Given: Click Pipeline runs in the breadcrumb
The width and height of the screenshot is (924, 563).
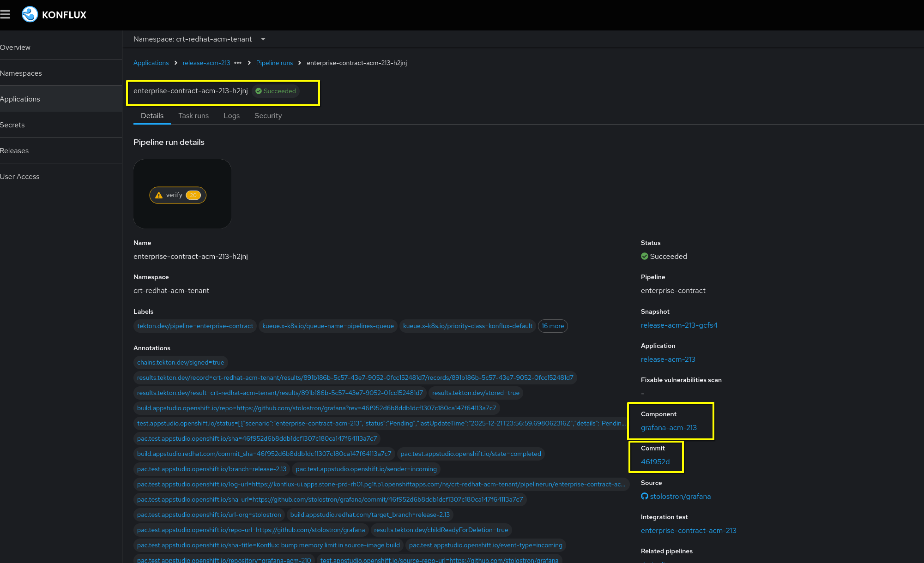Looking at the screenshot, I should click(x=274, y=63).
